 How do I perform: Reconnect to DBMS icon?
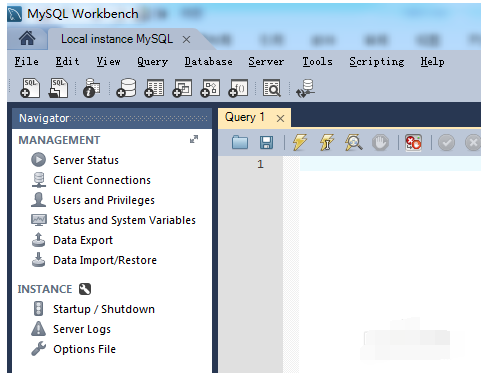click(x=305, y=88)
